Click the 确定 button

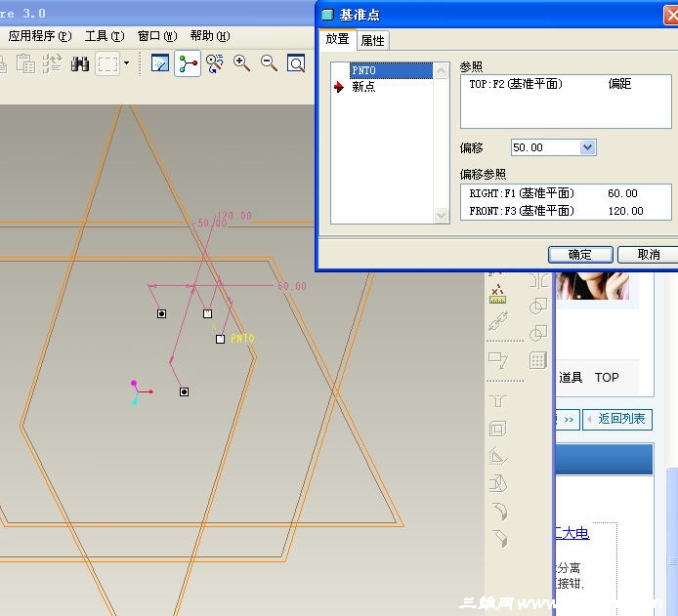pos(580,255)
